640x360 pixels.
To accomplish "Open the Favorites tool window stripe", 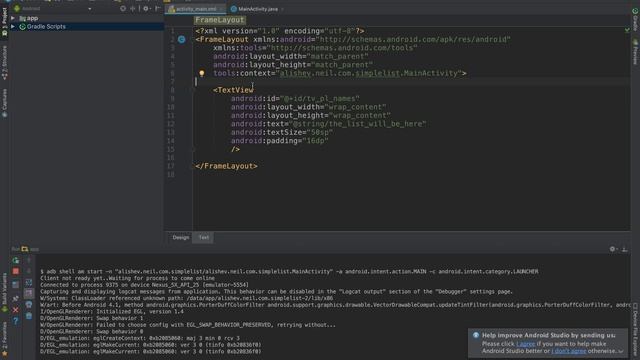I will (x=4, y=340).
